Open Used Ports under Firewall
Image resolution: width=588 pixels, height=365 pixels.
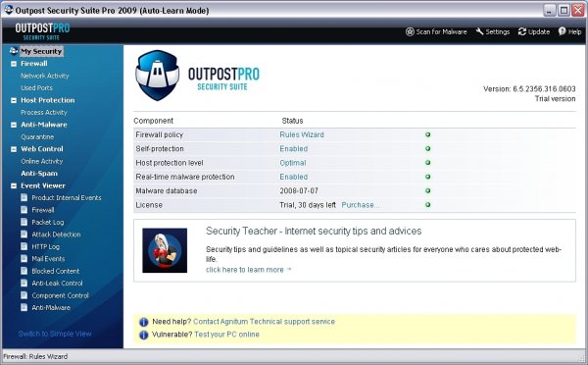pyautogui.click(x=36, y=88)
